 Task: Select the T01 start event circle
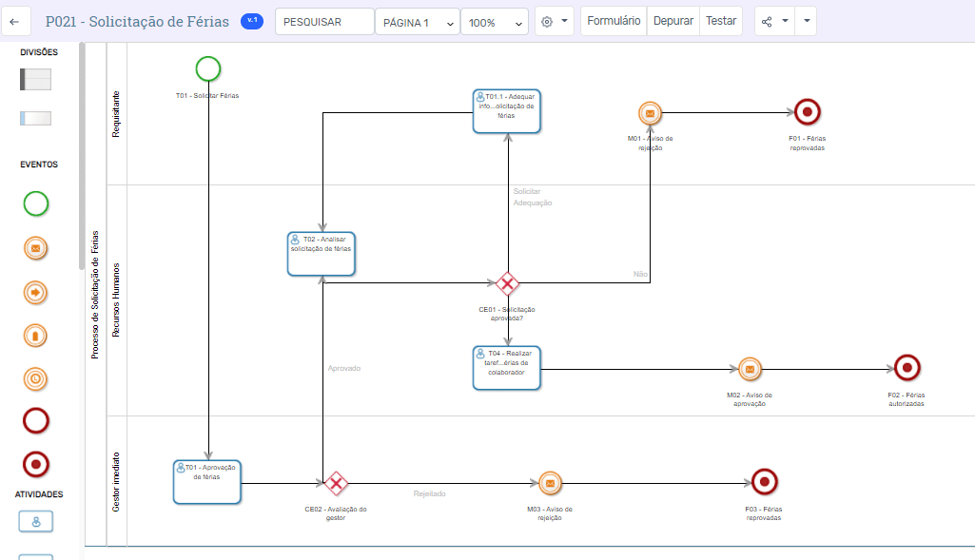pyautogui.click(x=207, y=68)
